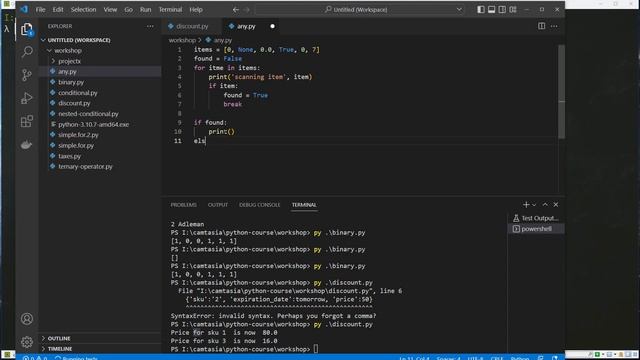Switch to the Terminal panel tab
The image size is (640, 360).
tap(304, 205)
